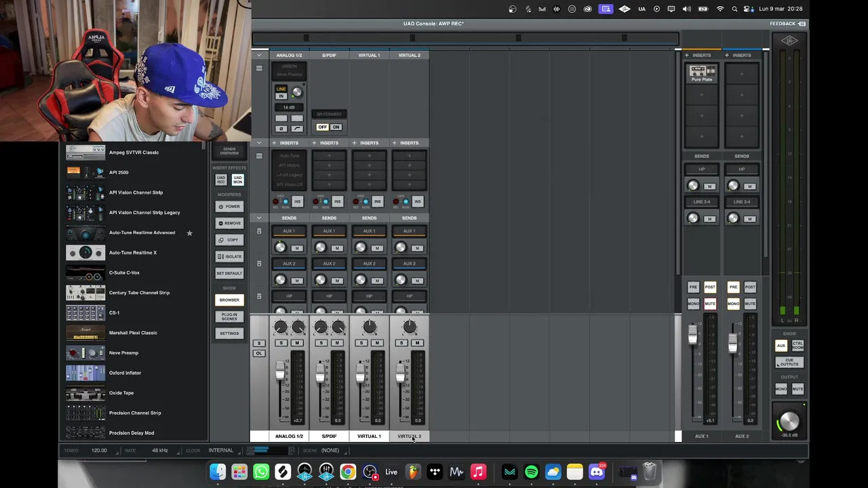Screen dimensions: 868x488
Task: Click the Copy modifier button
Action: point(229,240)
